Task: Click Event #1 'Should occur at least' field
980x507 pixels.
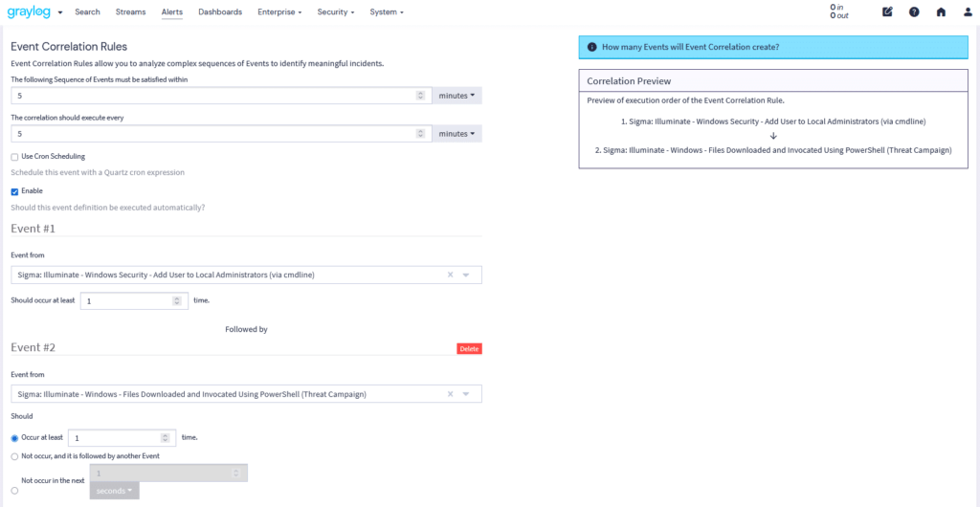Action: (x=124, y=300)
